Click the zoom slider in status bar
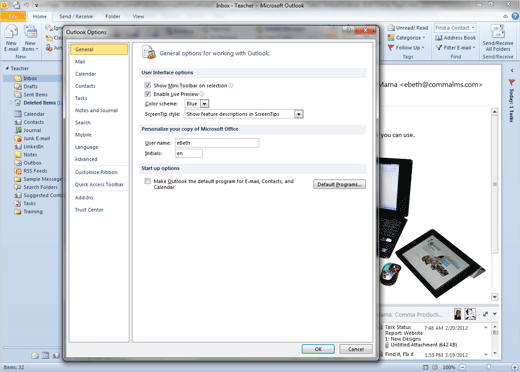520x372 pixels. (x=489, y=367)
